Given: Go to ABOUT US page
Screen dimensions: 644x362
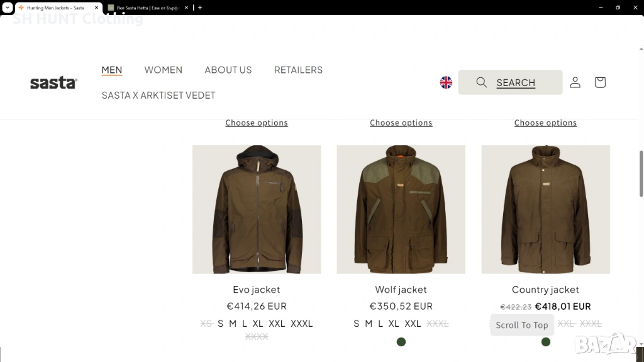Looking at the screenshot, I should pos(228,70).
